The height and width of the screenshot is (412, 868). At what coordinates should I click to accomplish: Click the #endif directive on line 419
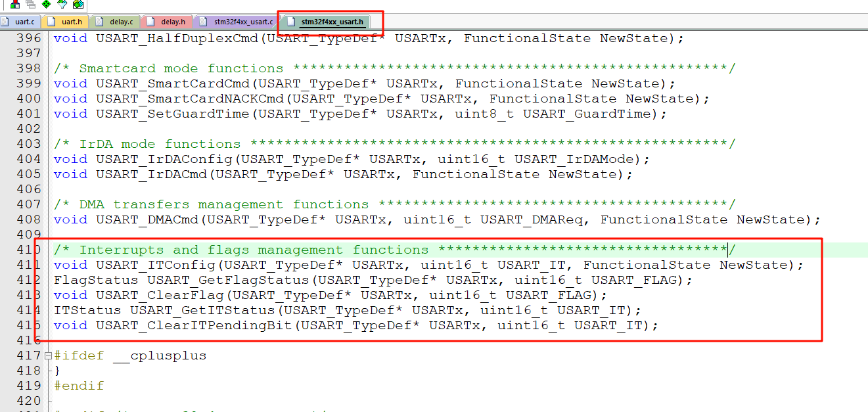[x=79, y=386]
